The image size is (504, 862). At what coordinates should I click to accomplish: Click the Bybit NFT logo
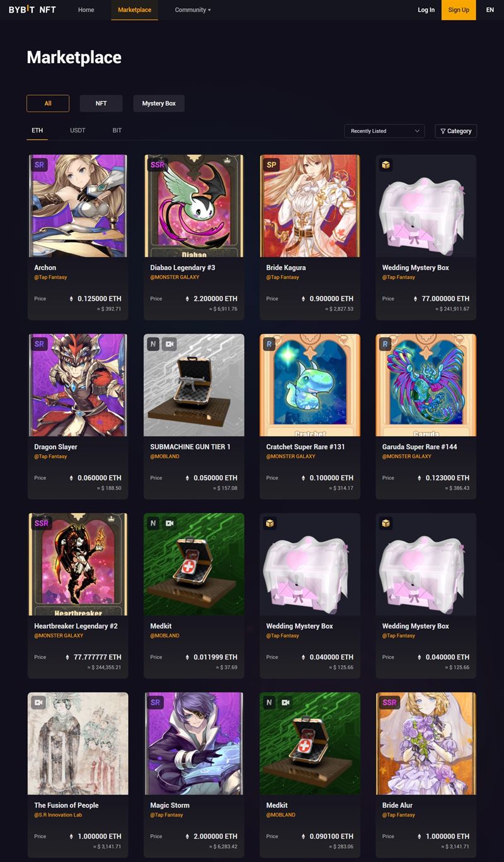(32, 9)
